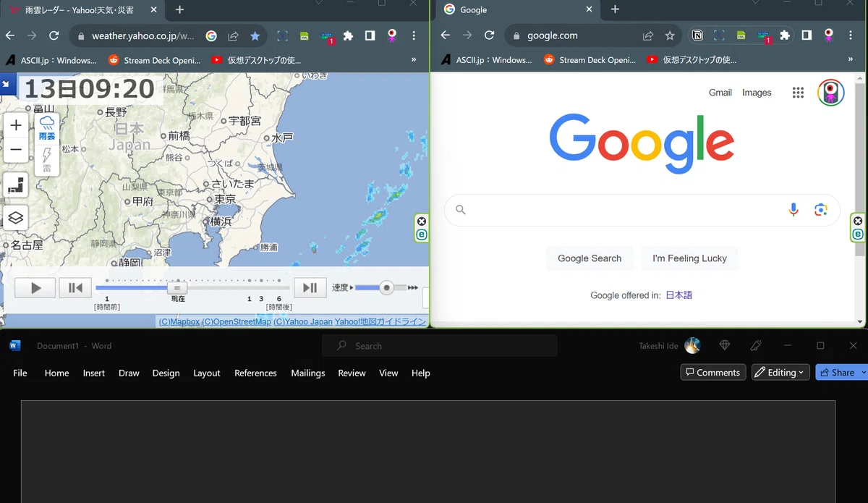
Task: Open Word References tab
Action: pyautogui.click(x=255, y=373)
